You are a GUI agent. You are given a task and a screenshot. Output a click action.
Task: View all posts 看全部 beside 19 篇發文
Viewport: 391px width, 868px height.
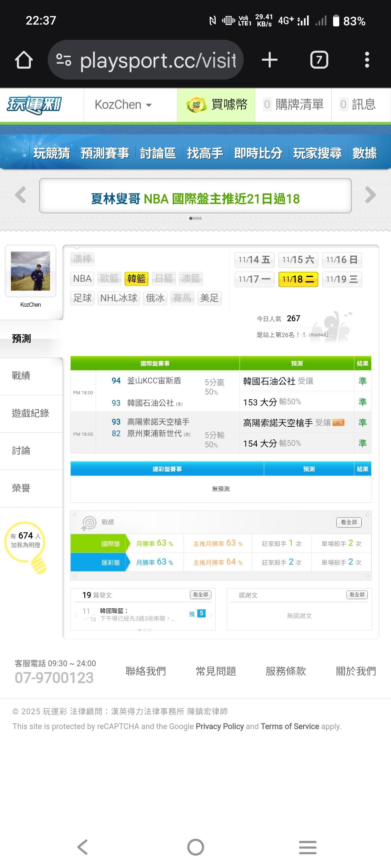201,595
